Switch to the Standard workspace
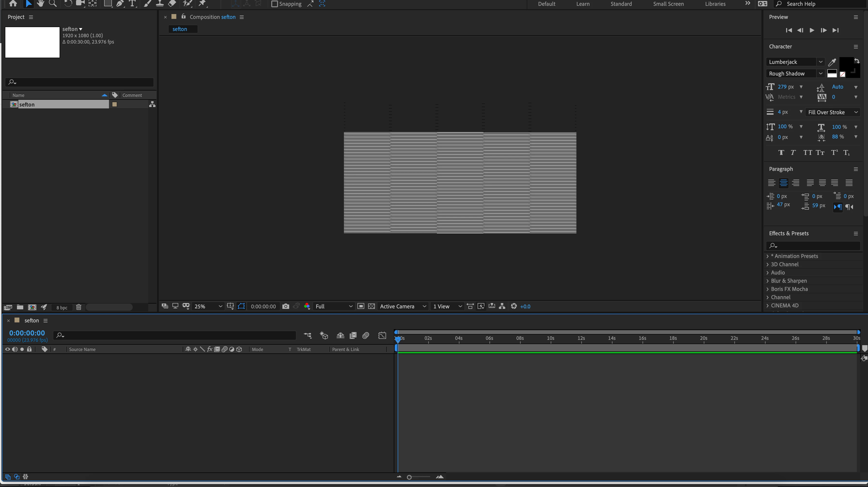 coord(621,4)
